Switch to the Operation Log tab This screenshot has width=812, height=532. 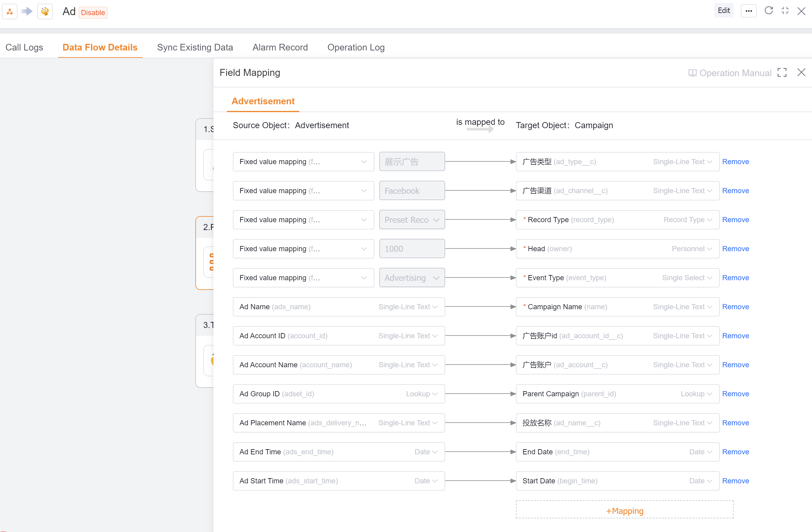(x=356, y=47)
